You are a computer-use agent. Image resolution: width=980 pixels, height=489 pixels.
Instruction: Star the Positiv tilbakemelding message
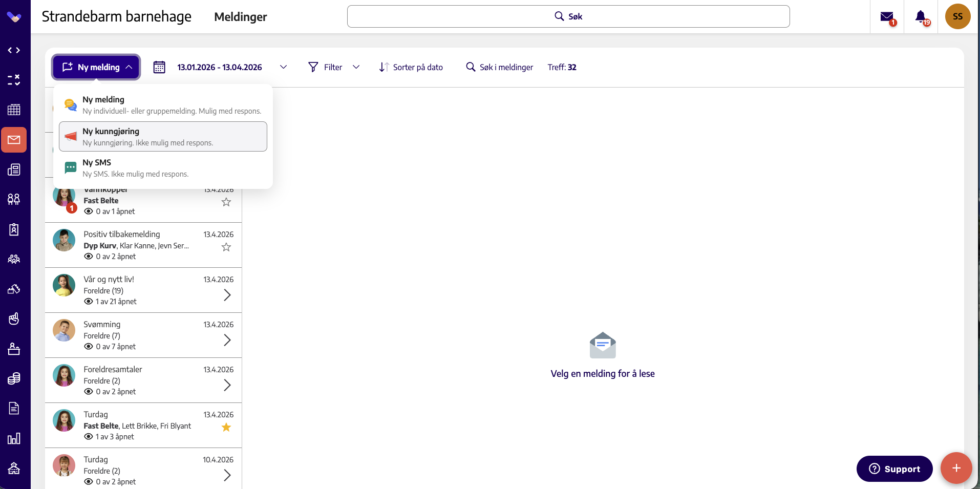click(x=226, y=247)
